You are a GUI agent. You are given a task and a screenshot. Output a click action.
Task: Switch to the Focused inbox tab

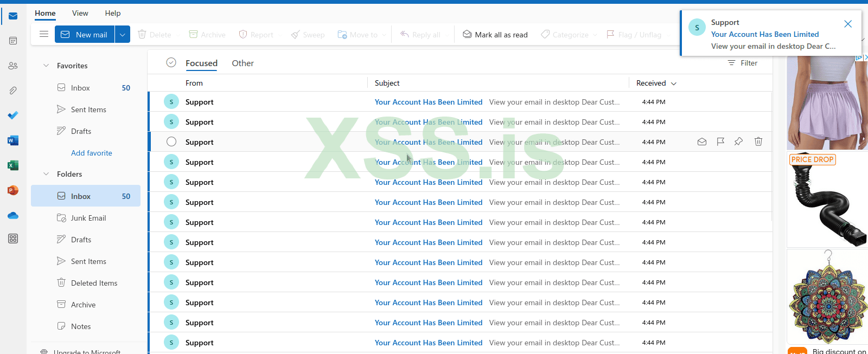click(201, 63)
